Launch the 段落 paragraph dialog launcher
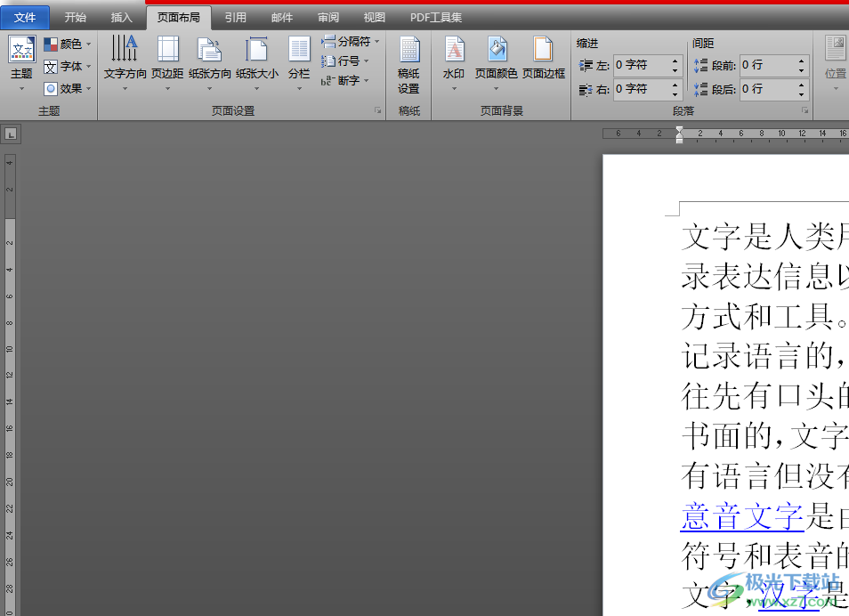The image size is (849, 616). (x=805, y=110)
